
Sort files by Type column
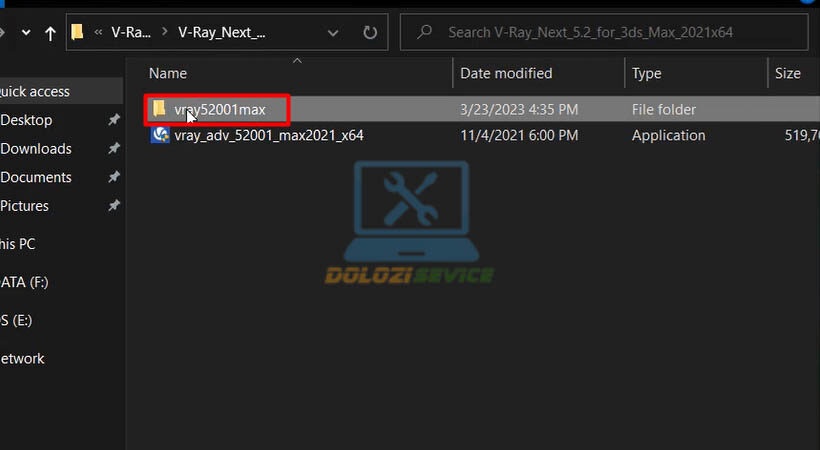[x=646, y=73]
